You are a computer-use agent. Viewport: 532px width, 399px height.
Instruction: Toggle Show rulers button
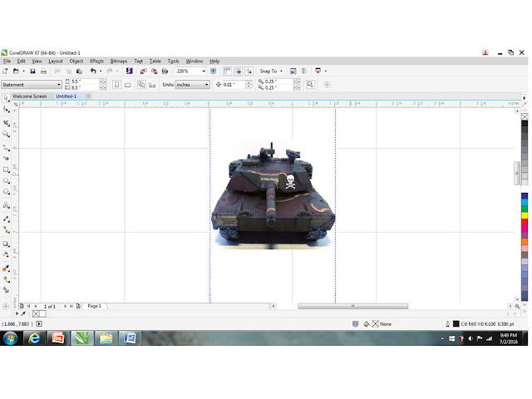pos(227,71)
